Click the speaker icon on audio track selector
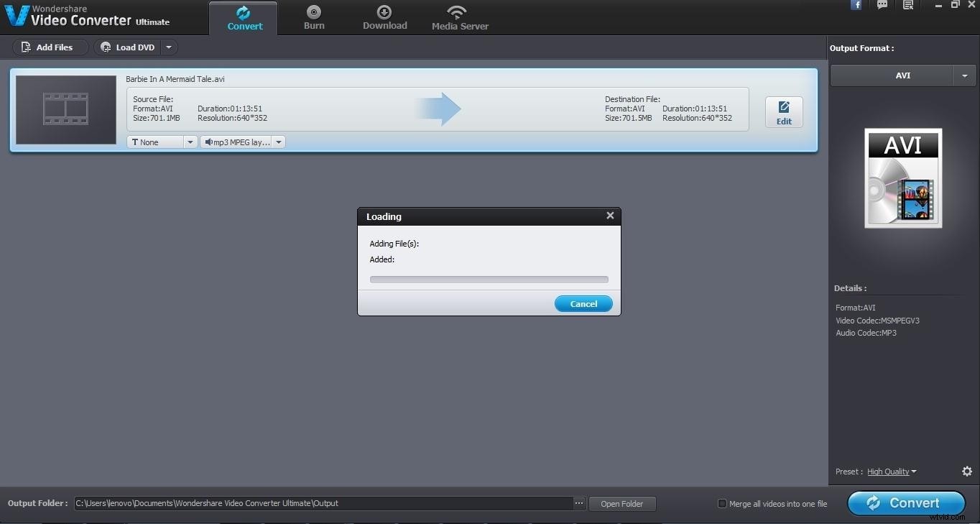Viewport: 980px width, 524px height. [209, 142]
